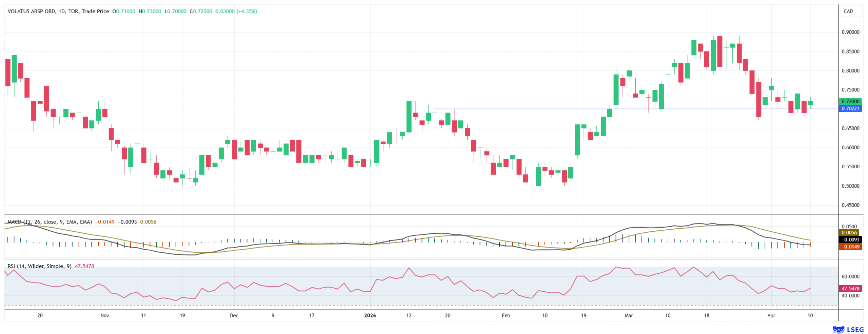Click the gold 0.0056 MACD signal tag
Screen dimensions: 868x334
pos(850,232)
